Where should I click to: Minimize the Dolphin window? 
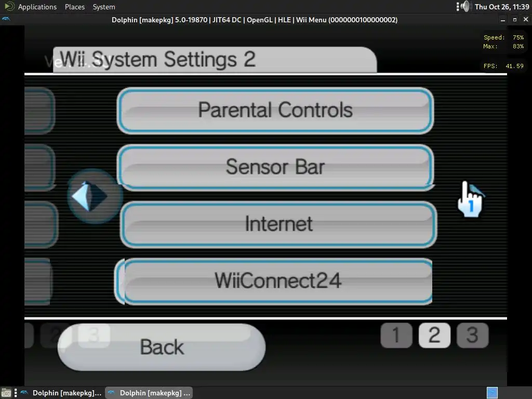tap(503, 20)
